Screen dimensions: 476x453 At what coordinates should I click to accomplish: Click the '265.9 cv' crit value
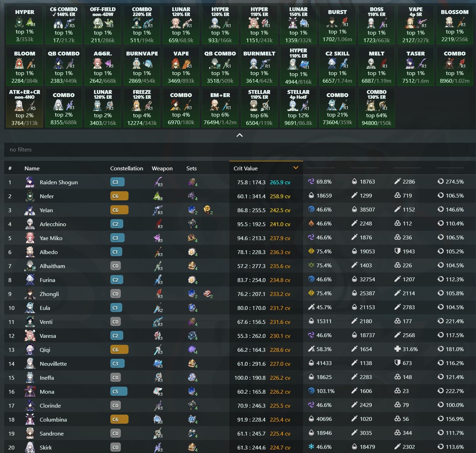[280, 182]
